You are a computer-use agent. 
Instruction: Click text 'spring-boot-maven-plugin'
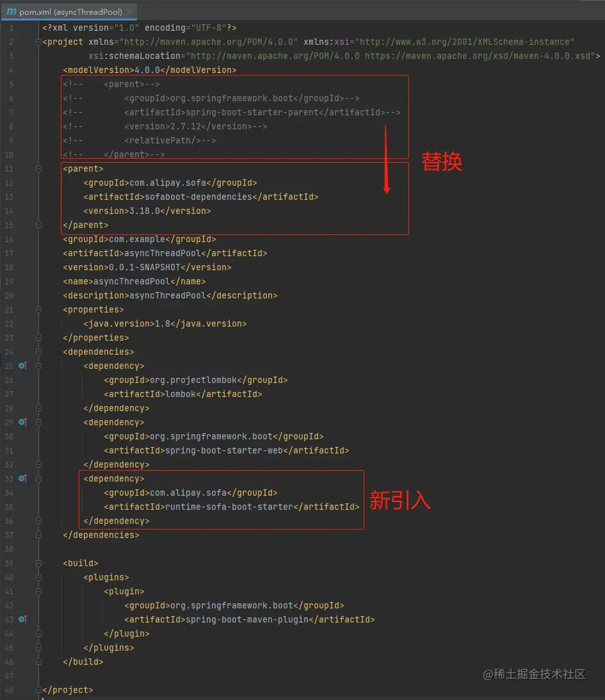coord(247,620)
